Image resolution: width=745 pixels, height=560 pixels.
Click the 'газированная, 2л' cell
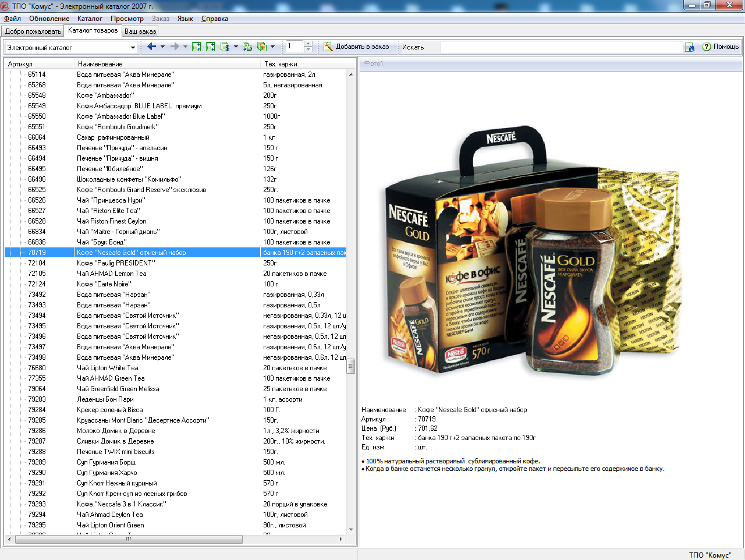pos(289,75)
